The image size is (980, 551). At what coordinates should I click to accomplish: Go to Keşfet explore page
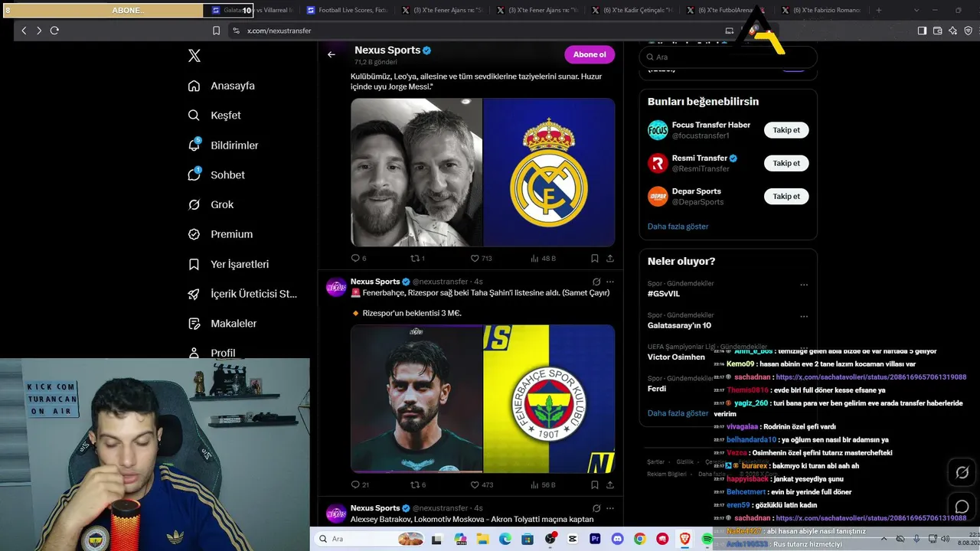[x=215, y=116]
